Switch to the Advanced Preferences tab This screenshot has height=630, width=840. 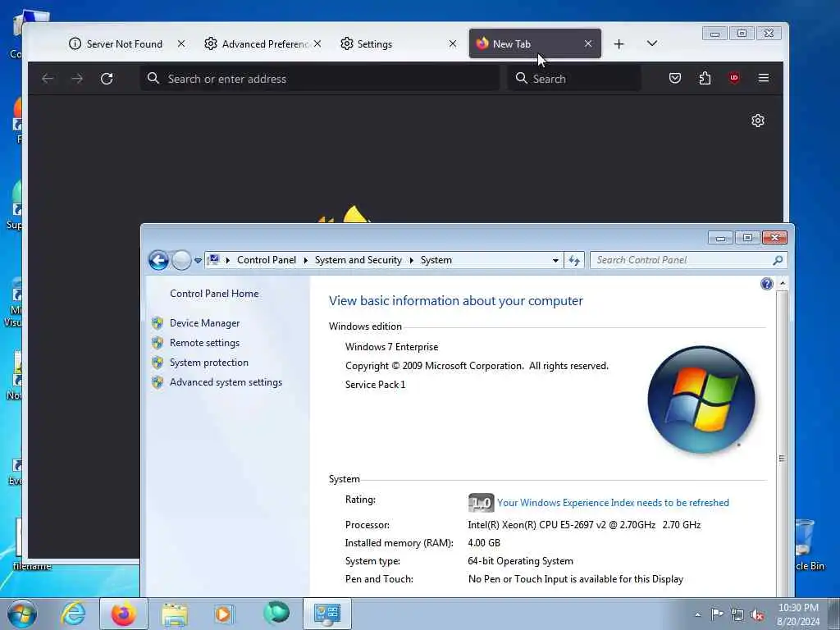tap(262, 44)
